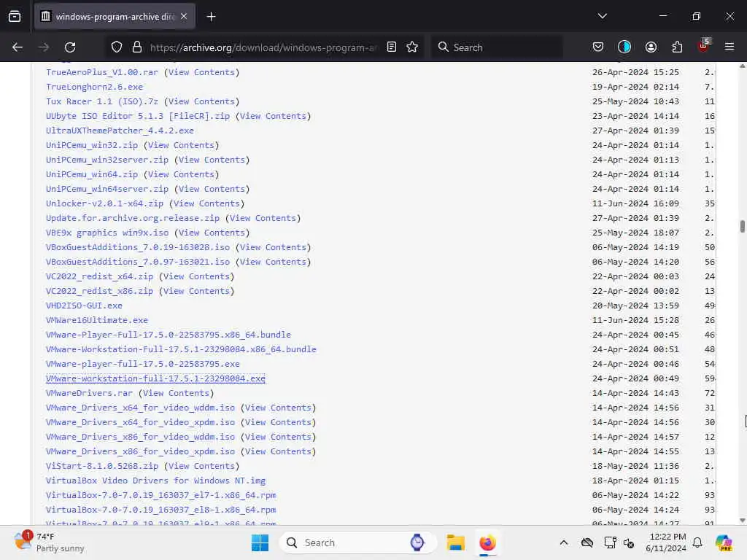Screen dimensions: 747x560
Task: Bookmark this page with star icon
Action: (412, 47)
